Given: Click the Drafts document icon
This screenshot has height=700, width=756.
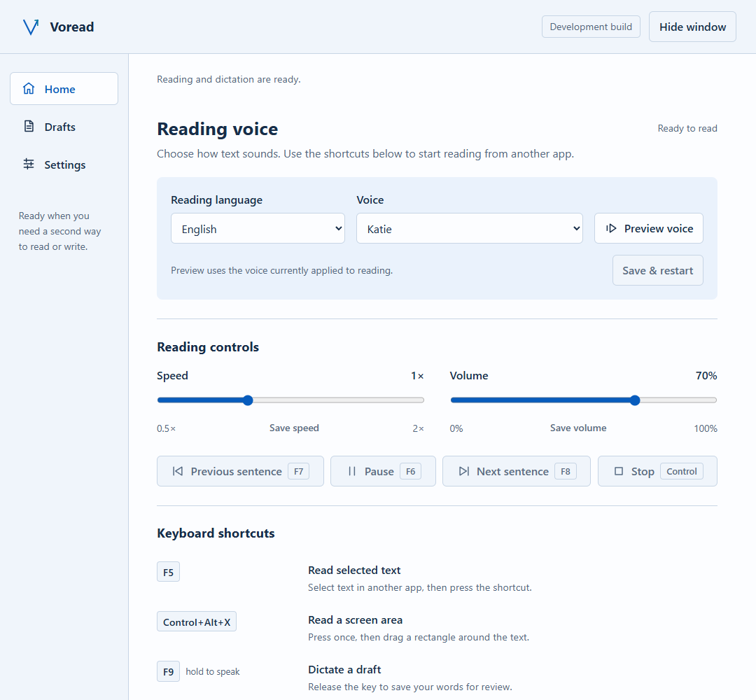Looking at the screenshot, I should coord(29,126).
